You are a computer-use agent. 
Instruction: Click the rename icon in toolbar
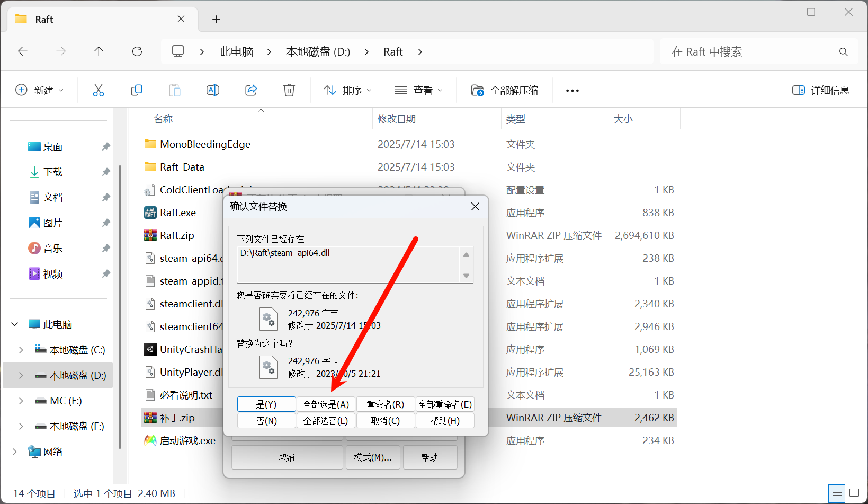[x=212, y=90]
